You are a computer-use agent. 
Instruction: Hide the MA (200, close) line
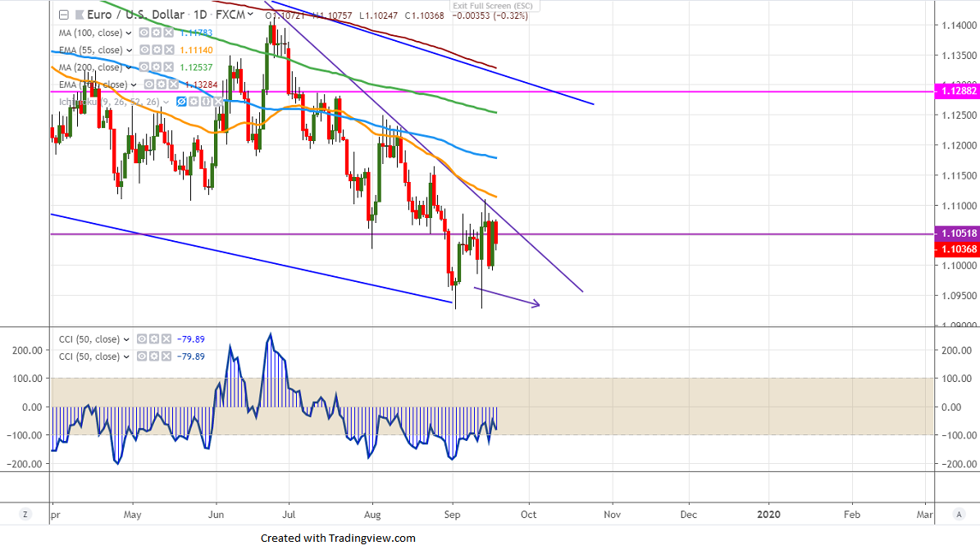[144, 67]
